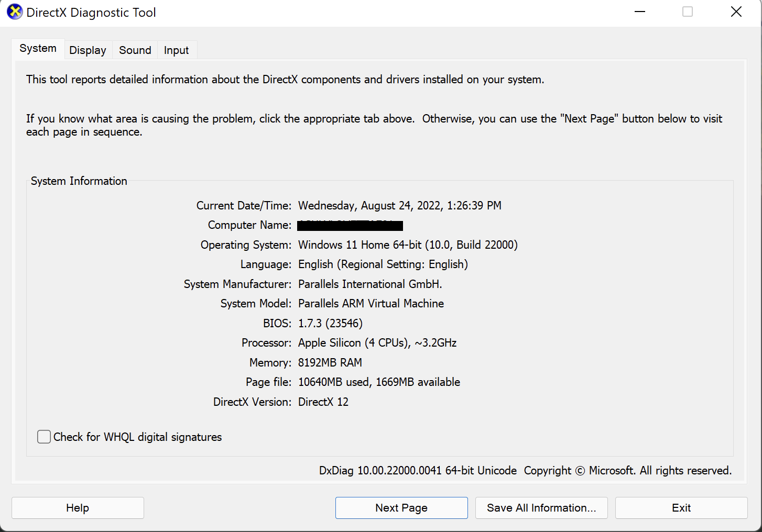Minimize the DirectX Diagnostic Tool window
Viewport: 762px width, 532px height.
pyautogui.click(x=639, y=12)
